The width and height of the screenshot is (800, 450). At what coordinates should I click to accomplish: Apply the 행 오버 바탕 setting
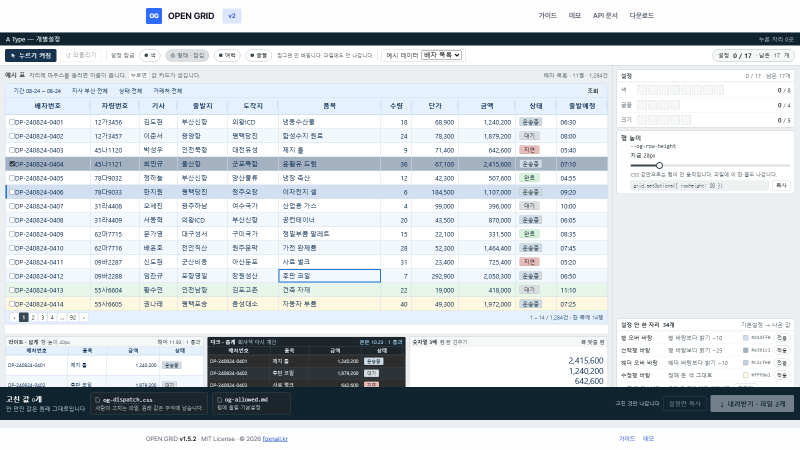[782, 338]
